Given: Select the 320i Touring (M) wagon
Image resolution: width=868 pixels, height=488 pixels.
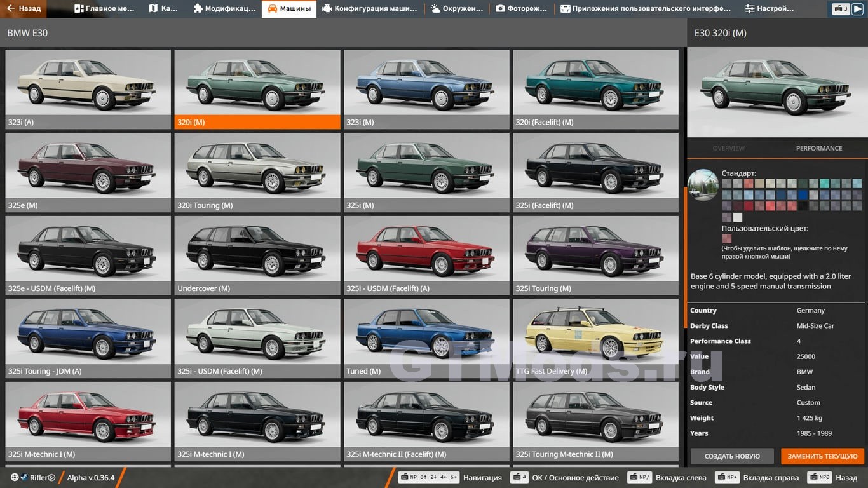Looking at the screenshot, I should pyautogui.click(x=257, y=172).
